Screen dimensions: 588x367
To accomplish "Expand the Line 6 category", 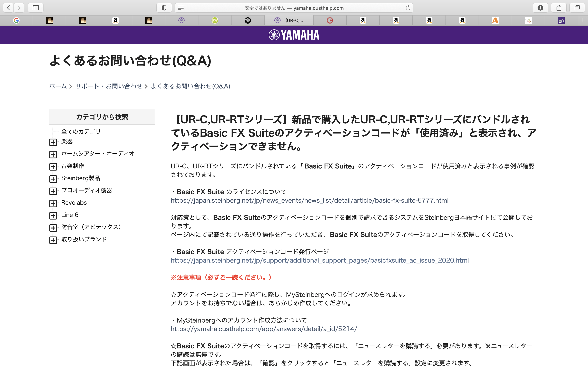I will click(53, 216).
